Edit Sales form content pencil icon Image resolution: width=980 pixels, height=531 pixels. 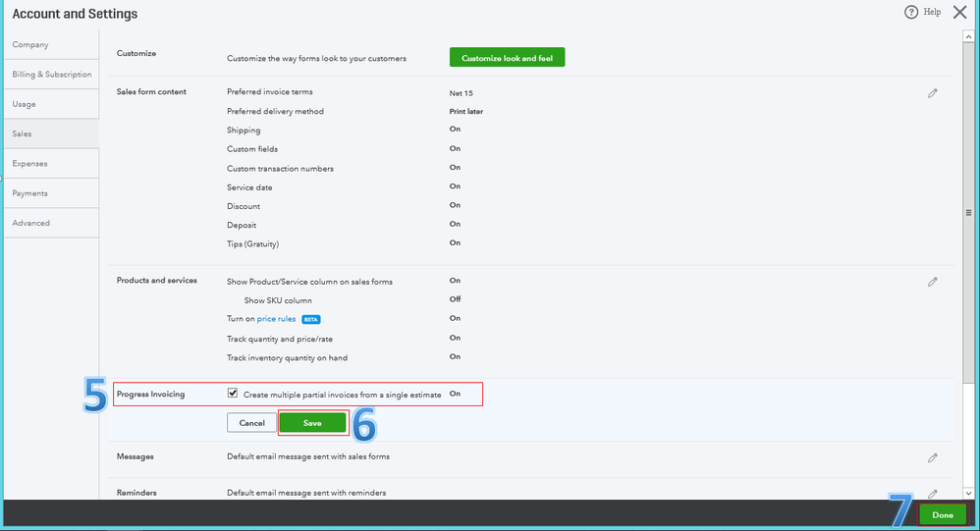tap(932, 93)
